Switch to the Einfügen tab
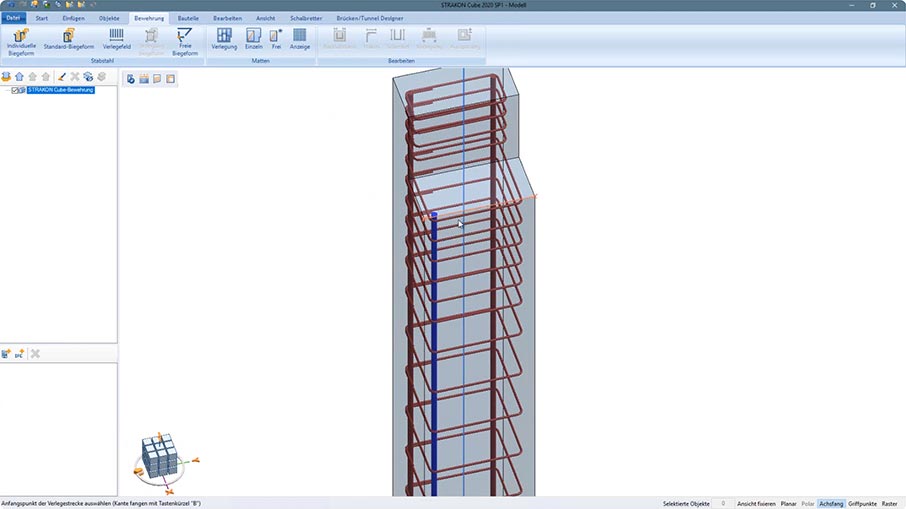 click(73, 18)
